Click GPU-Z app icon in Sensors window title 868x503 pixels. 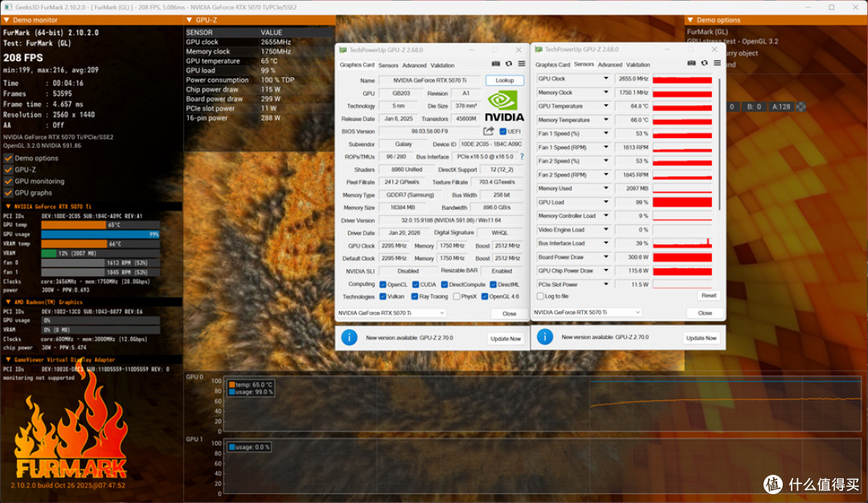pyautogui.click(x=538, y=49)
